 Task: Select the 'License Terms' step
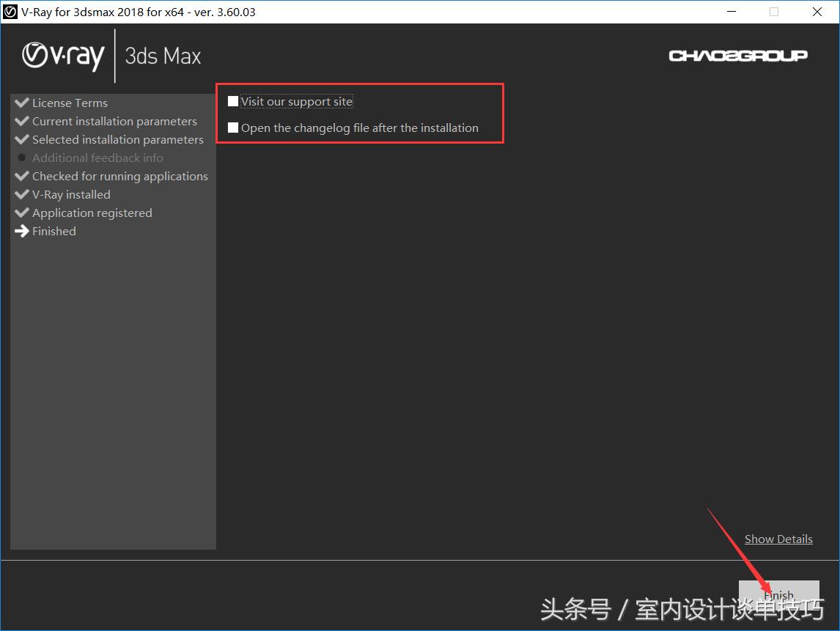[x=70, y=103]
